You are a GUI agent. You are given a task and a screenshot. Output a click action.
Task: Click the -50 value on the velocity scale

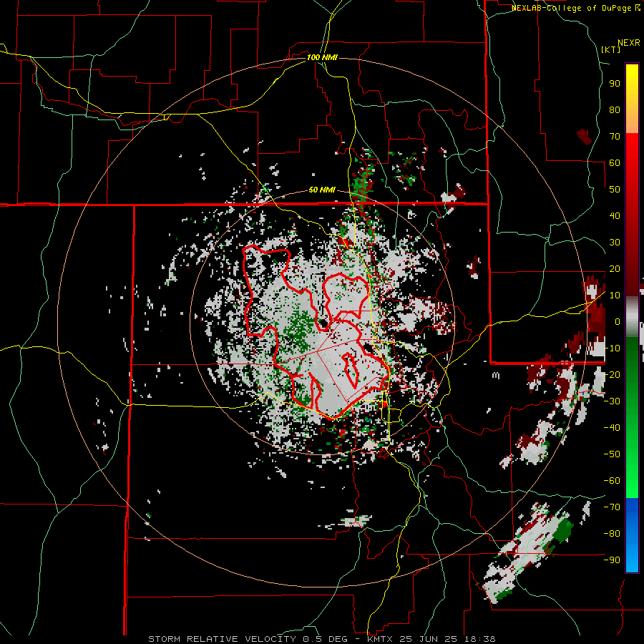click(612, 454)
